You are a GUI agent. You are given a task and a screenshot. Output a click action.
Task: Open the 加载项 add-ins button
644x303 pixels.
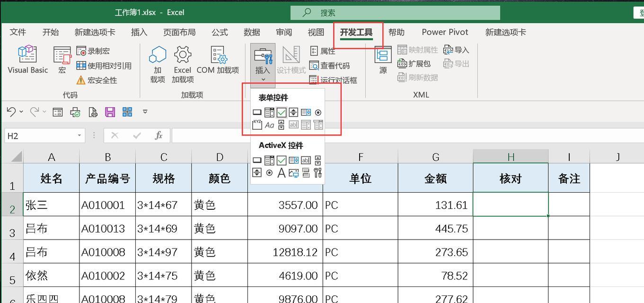coord(158,64)
